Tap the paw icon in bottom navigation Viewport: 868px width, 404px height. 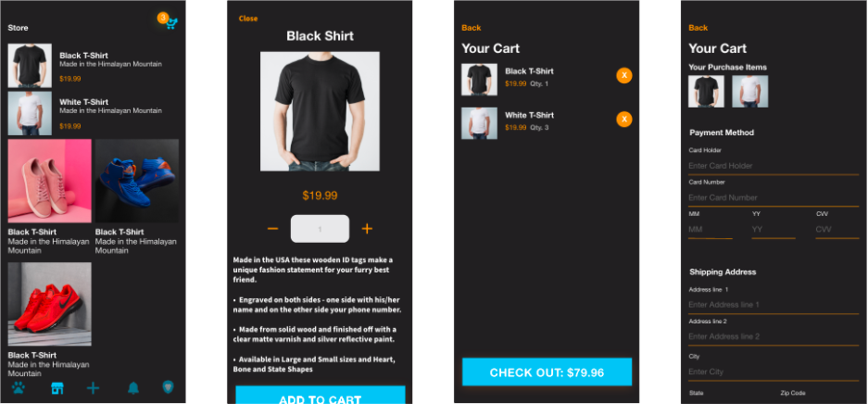pyautogui.click(x=19, y=388)
